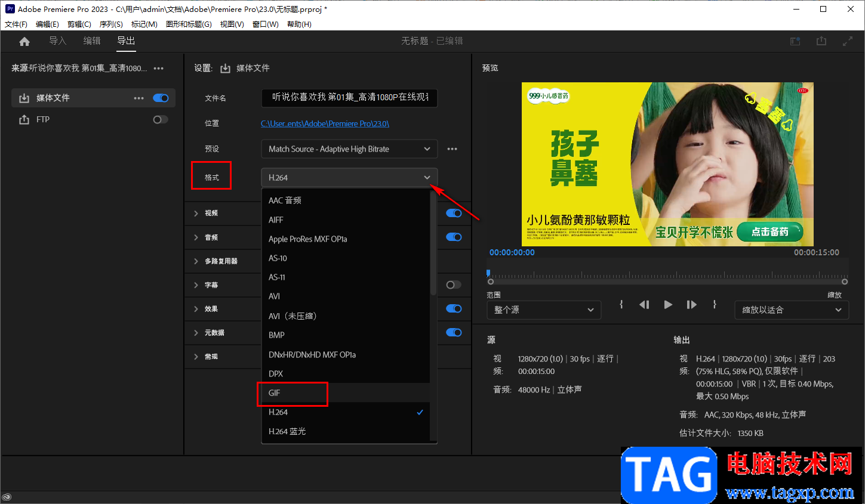Choose BMP format option

pyautogui.click(x=346, y=335)
